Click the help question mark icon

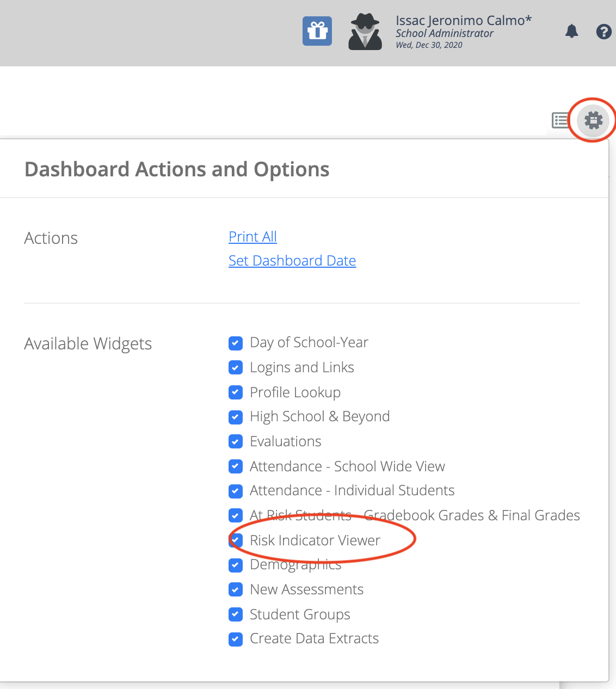point(604,32)
